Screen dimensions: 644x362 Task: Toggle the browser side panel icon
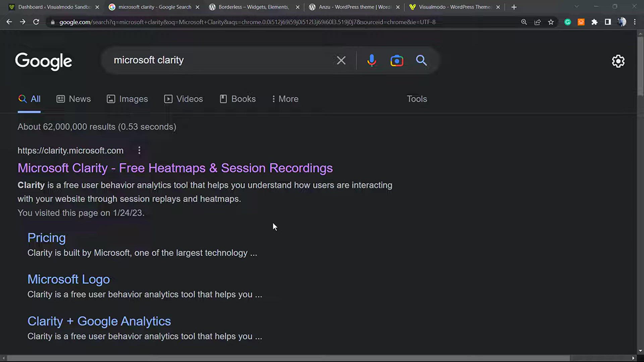(608, 22)
